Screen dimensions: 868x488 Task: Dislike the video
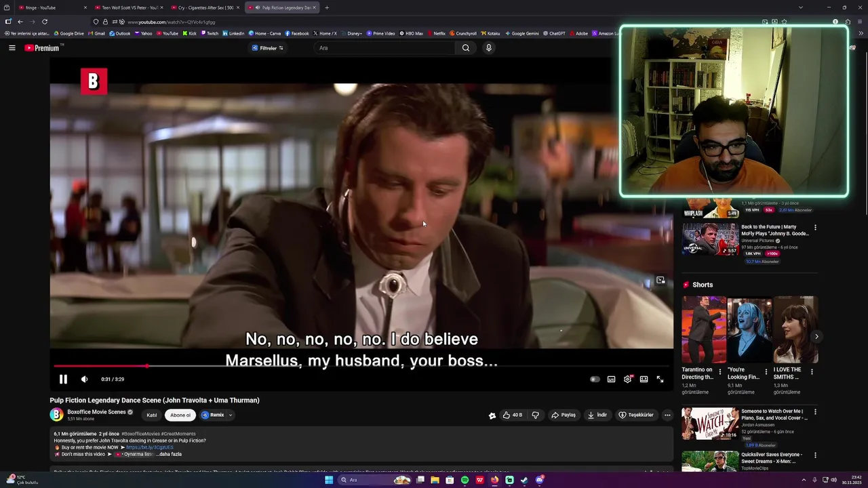click(x=535, y=415)
